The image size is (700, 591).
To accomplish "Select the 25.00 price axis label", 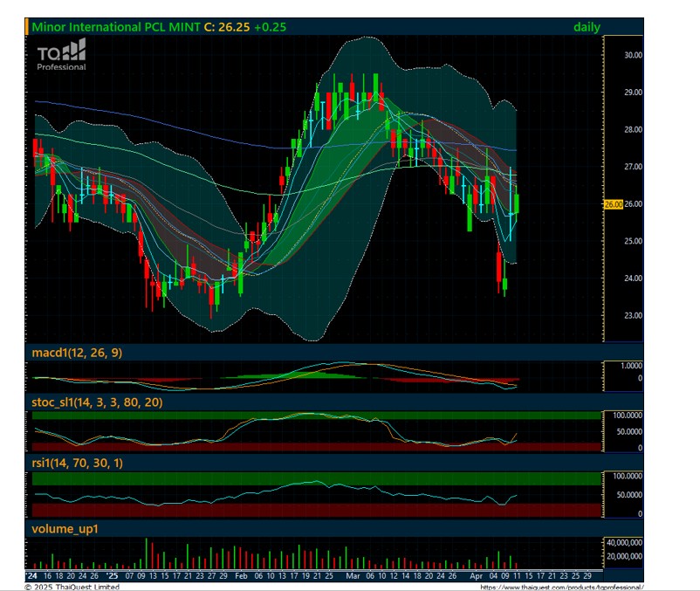I will click(x=633, y=242).
